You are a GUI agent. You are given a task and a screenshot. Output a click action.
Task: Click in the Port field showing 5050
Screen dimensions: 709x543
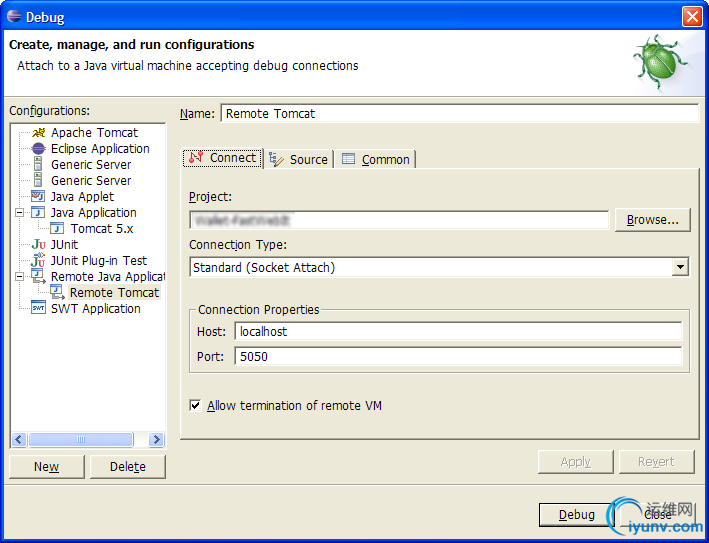point(458,356)
